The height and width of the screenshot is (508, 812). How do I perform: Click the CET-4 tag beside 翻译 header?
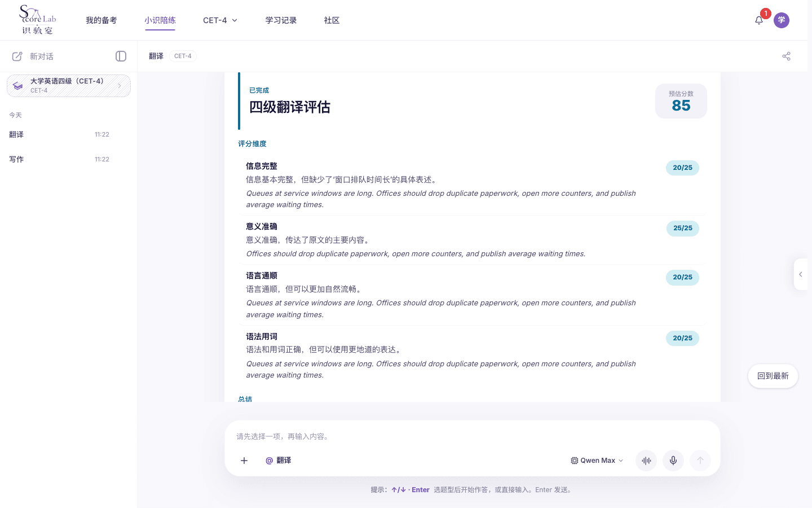click(x=183, y=56)
